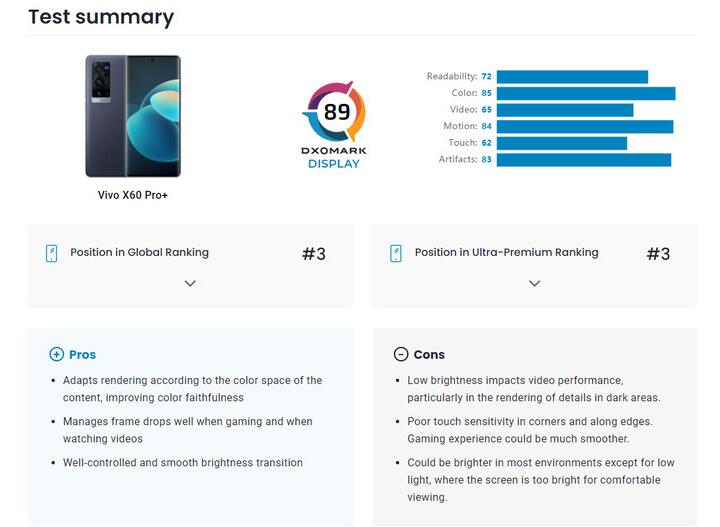Click the Artifacts score bar

[x=583, y=160]
